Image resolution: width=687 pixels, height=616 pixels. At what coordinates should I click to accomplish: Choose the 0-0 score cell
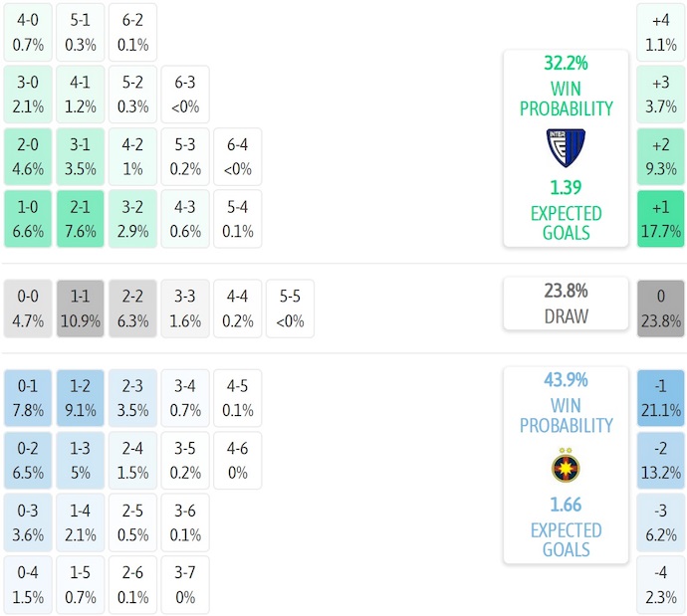[x=29, y=308]
